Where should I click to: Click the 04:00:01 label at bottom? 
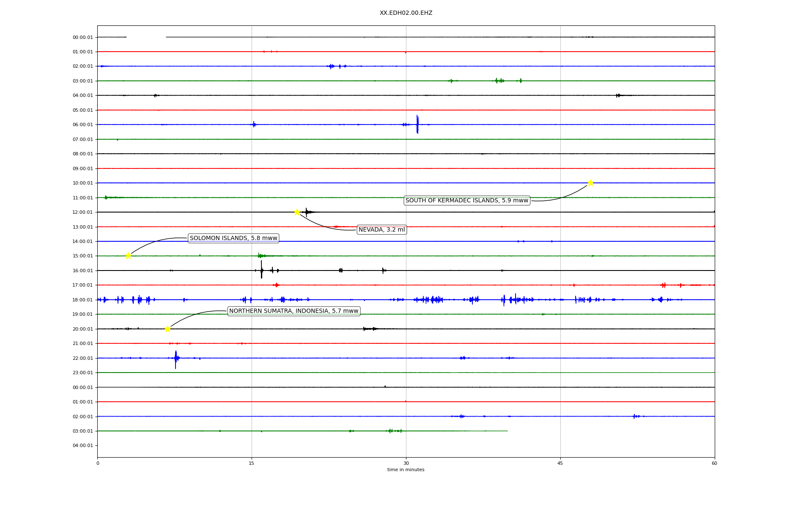click(x=82, y=445)
